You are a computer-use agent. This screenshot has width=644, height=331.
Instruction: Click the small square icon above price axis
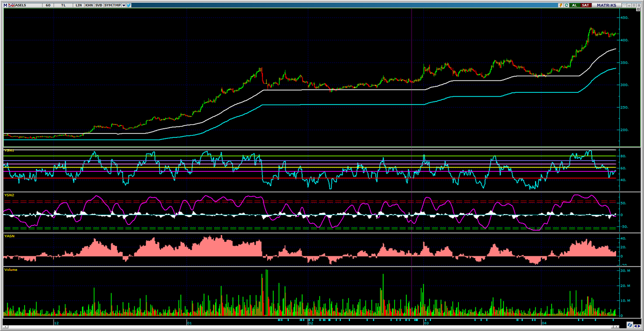(638, 9)
